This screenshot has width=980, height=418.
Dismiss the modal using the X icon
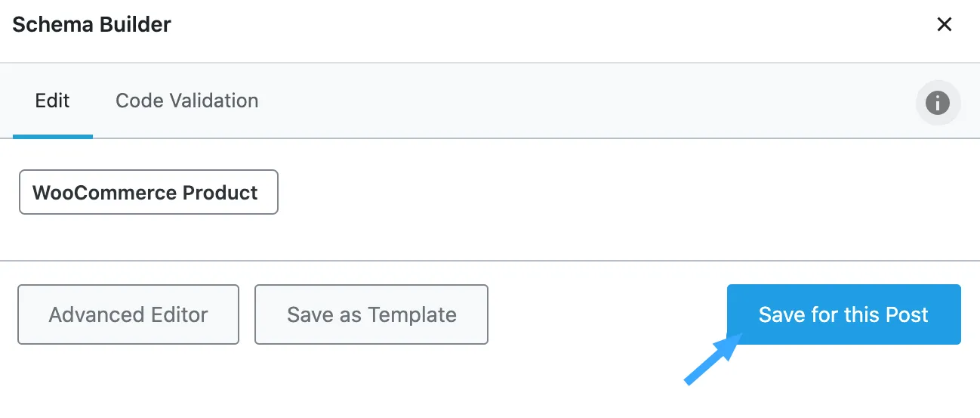coord(944,25)
